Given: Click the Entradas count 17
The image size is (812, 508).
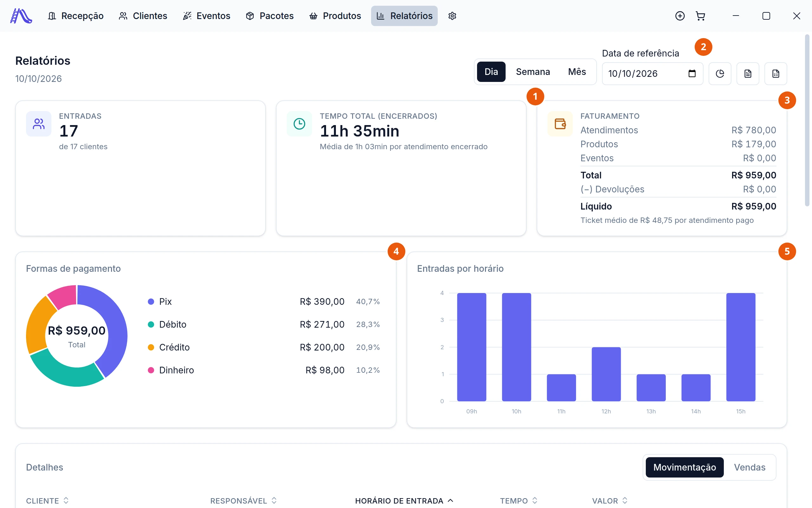Looking at the screenshot, I should coord(69,131).
